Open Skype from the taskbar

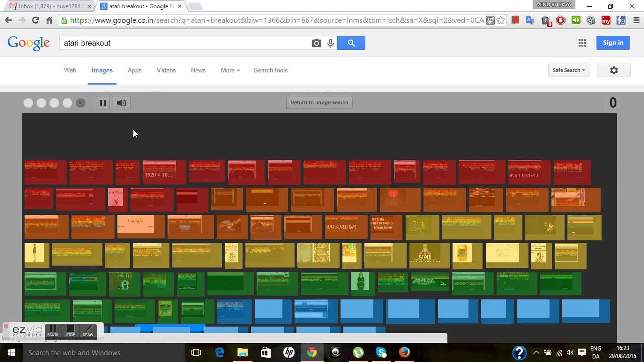381,353
